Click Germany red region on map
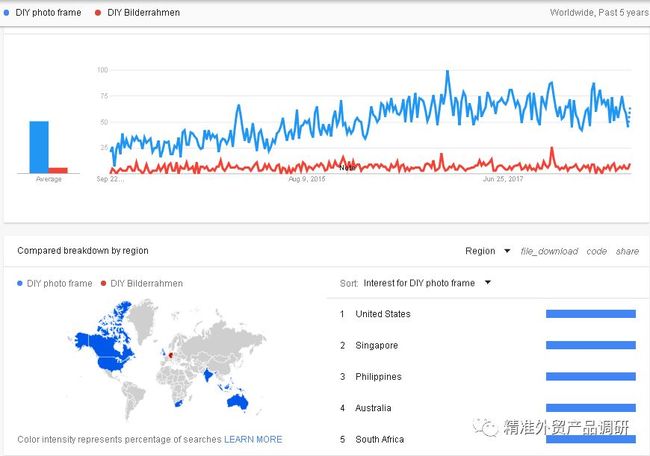 point(171,355)
